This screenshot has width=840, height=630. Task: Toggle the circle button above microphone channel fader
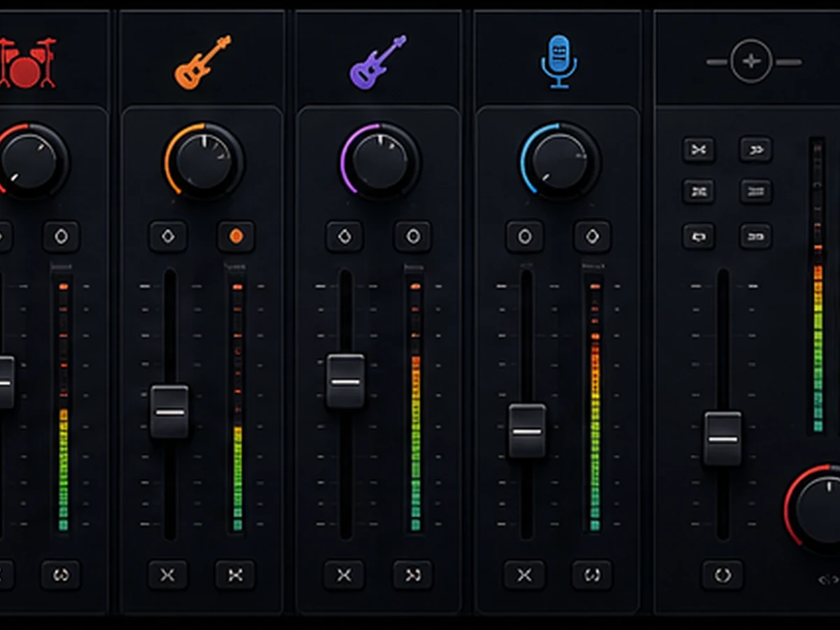point(524,237)
